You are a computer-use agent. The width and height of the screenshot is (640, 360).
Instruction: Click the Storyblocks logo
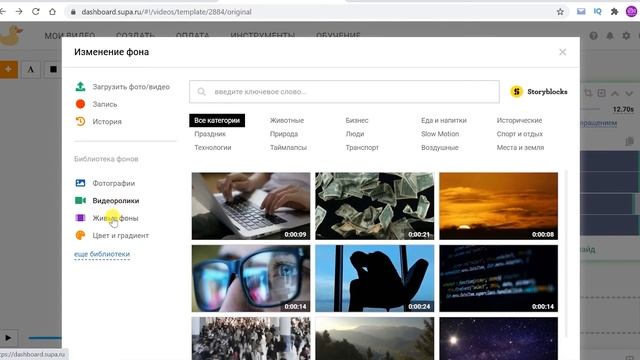click(x=539, y=91)
